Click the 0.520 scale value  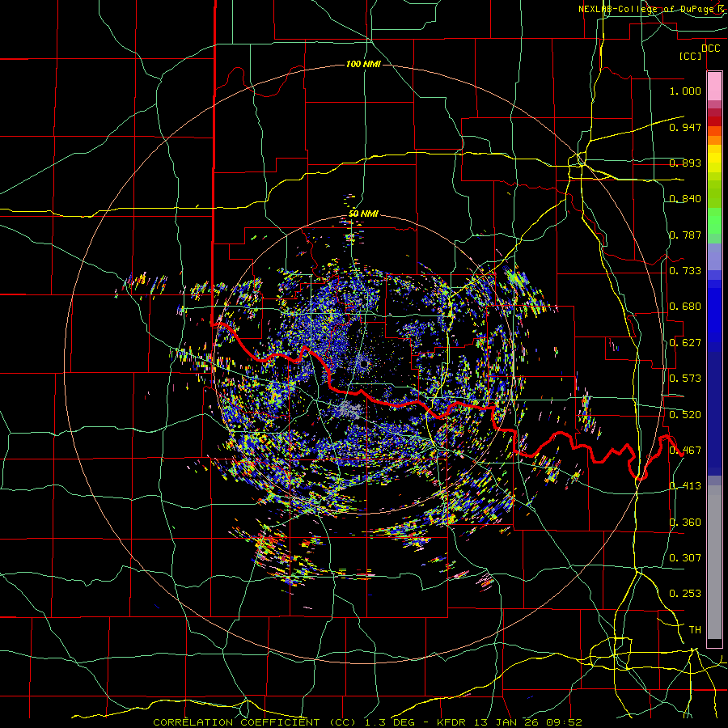point(685,415)
